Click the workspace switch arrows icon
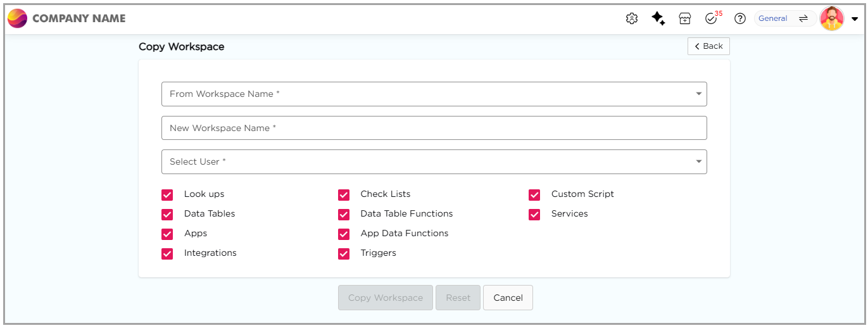The width and height of the screenshot is (868, 328). pyautogui.click(x=803, y=18)
